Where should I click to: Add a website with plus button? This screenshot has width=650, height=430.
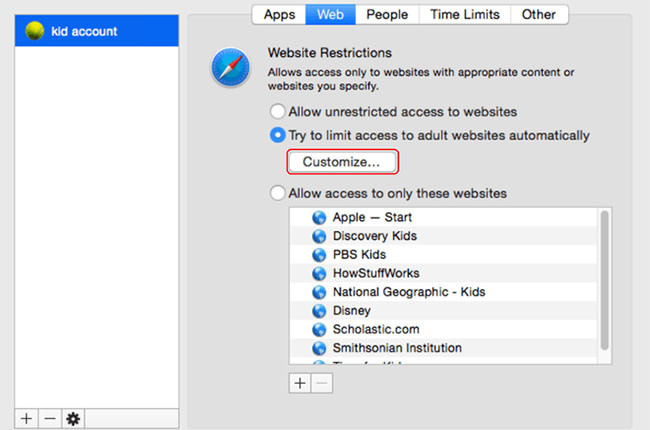tap(299, 382)
